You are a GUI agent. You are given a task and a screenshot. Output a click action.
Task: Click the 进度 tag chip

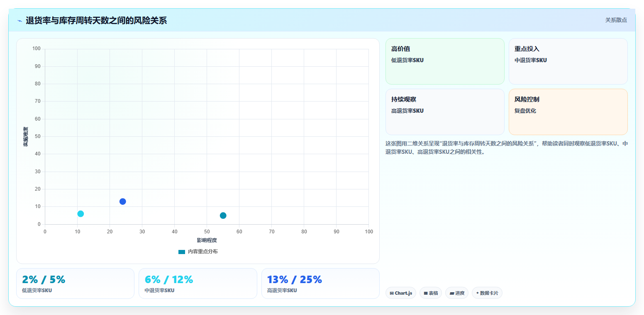pos(457,293)
